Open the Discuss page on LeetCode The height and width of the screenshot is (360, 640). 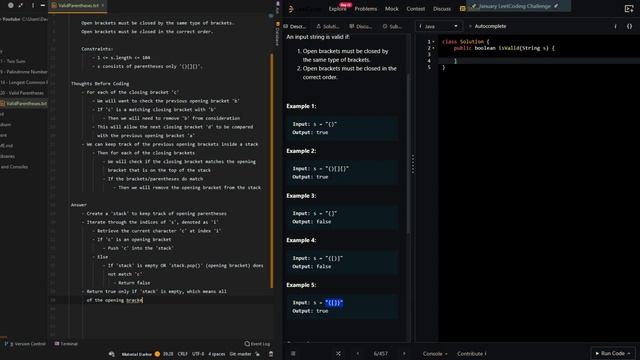click(442, 9)
